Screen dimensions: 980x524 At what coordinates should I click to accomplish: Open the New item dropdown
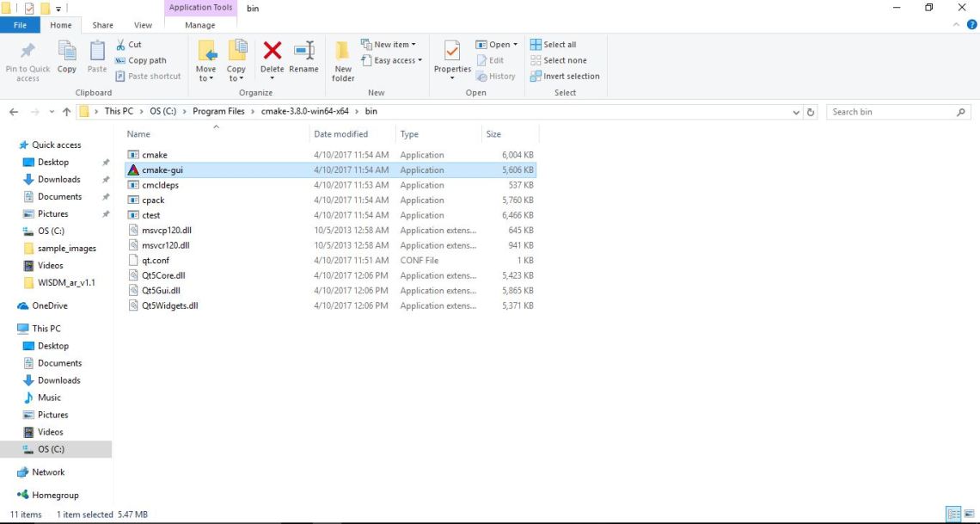pos(388,45)
